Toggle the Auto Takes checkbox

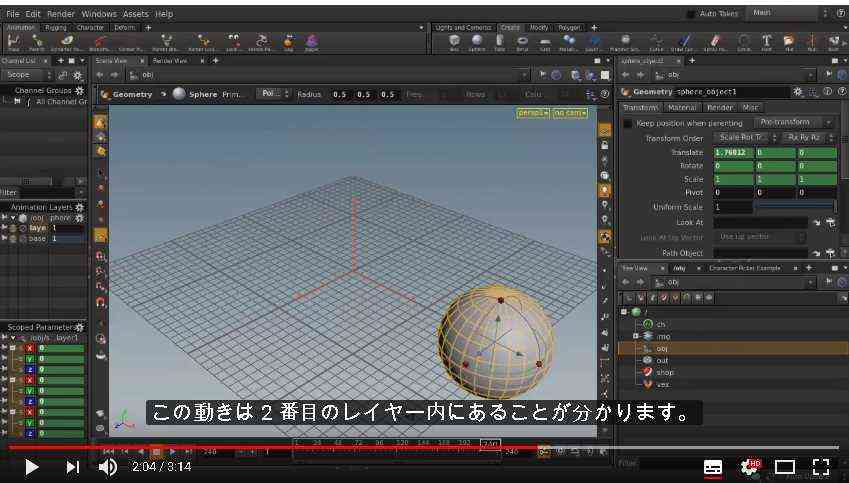(690, 14)
